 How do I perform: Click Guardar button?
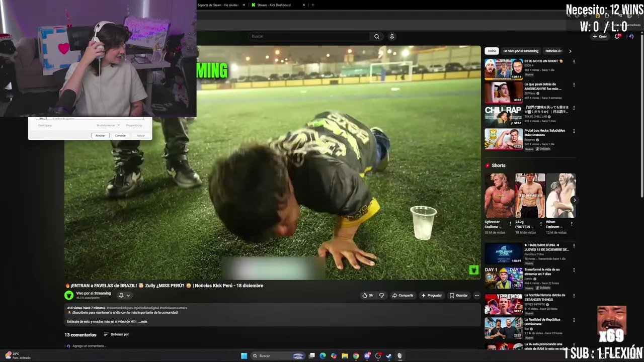click(x=458, y=295)
